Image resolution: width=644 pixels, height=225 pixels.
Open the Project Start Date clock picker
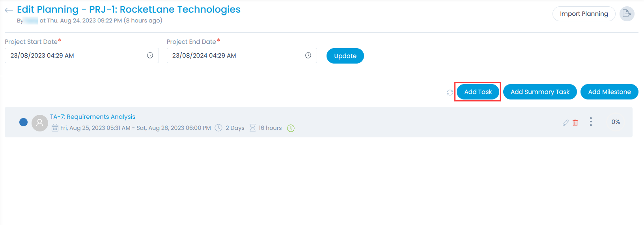150,56
